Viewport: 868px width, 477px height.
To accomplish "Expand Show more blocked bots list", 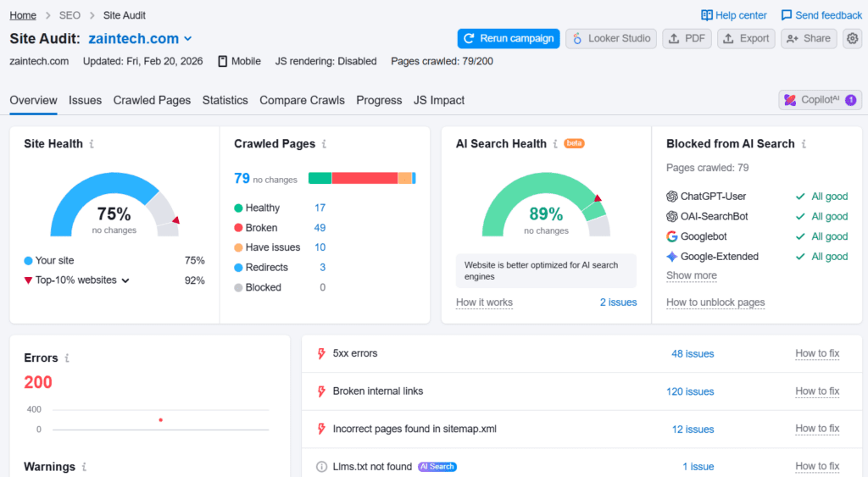I will point(691,275).
